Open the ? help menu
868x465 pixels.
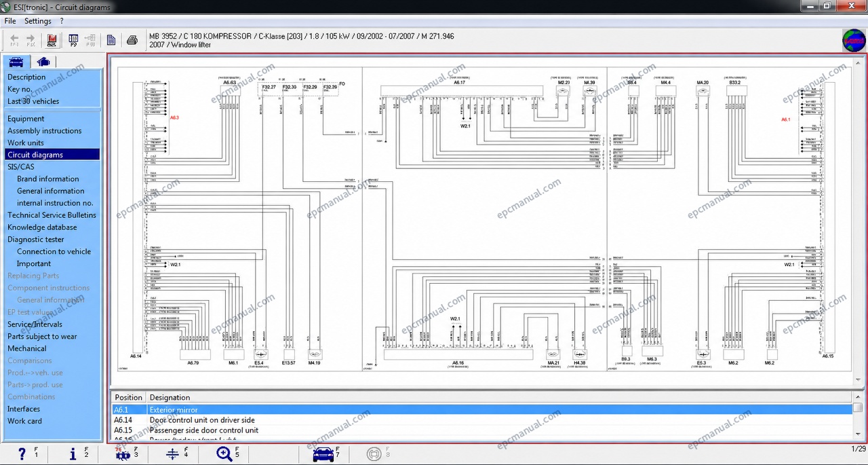pos(62,21)
